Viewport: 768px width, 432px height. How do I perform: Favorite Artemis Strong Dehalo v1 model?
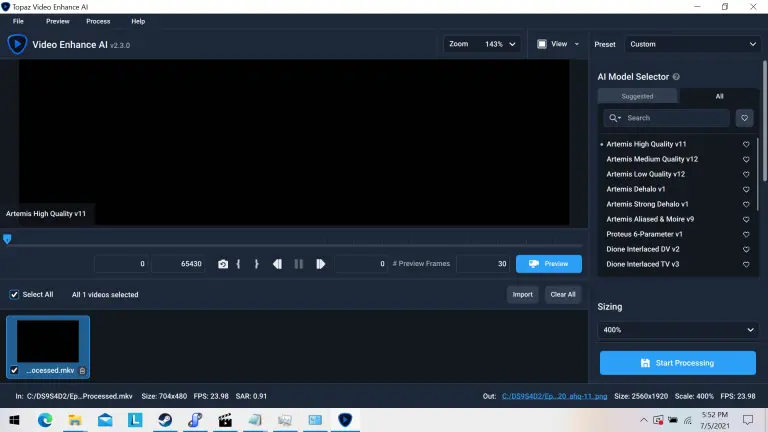[746, 204]
